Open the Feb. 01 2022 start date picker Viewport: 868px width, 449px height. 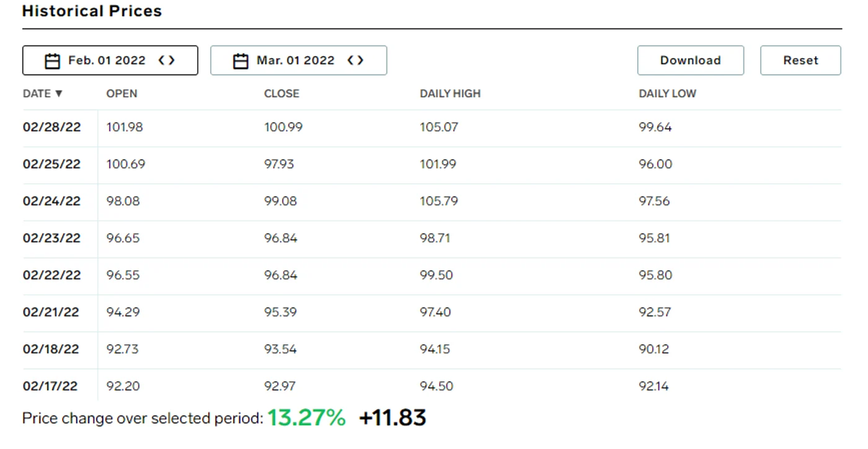click(110, 60)
